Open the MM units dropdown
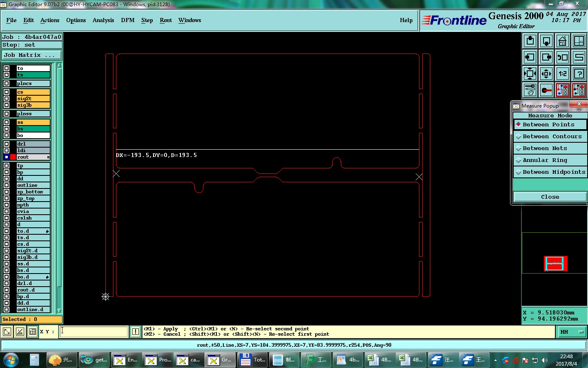 pos(572,332)
